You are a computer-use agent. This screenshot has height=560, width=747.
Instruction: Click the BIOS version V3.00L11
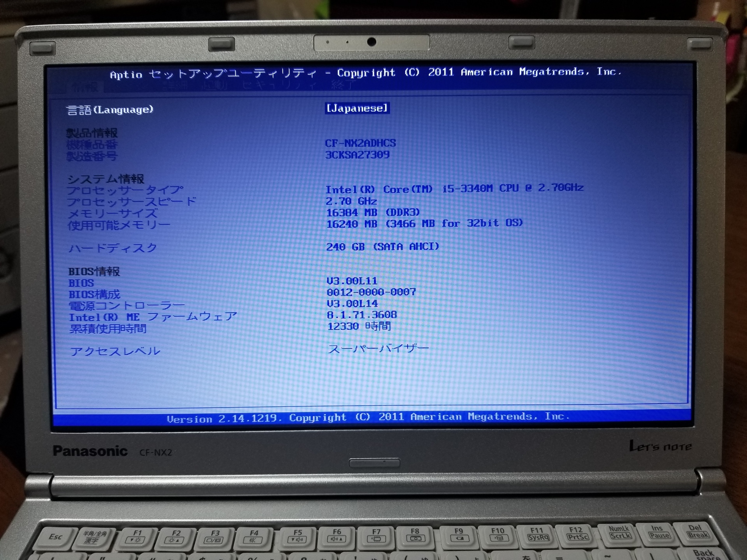coord(352,281)
